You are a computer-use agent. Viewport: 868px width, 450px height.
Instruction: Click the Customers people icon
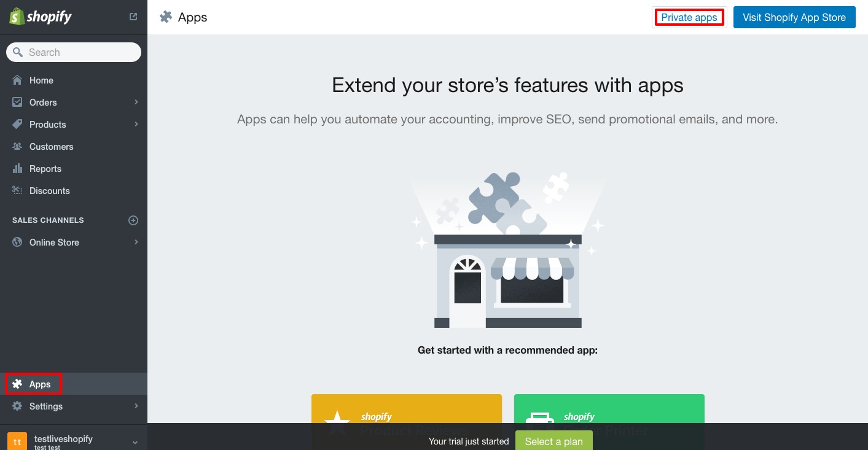(x=17, y=147)
